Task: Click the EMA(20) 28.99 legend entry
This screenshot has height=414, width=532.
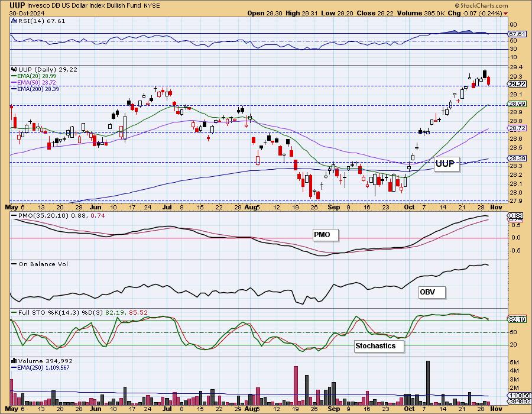Action: click(34, 76)
